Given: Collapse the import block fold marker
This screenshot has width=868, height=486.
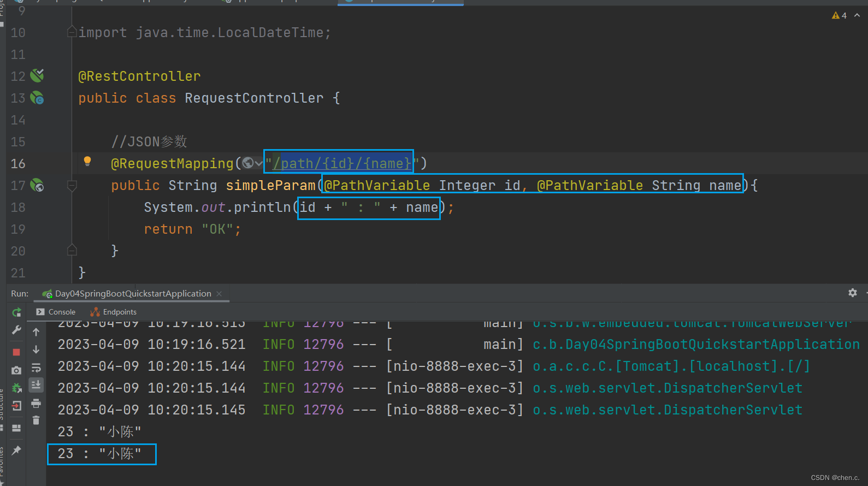Looking at the screenshot, I should pos(72,32).
